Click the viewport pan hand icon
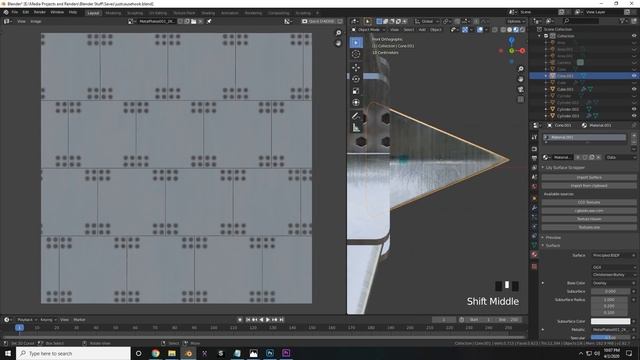The height and width of the screenshot is (360, 640). (x=521, y=79)
